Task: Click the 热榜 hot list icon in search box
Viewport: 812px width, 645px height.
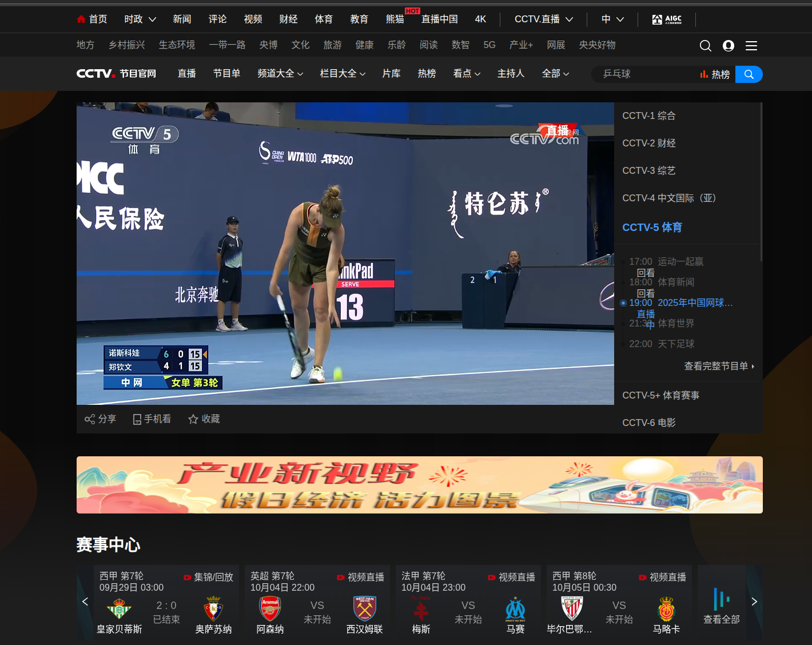Action: pos(704,74)
